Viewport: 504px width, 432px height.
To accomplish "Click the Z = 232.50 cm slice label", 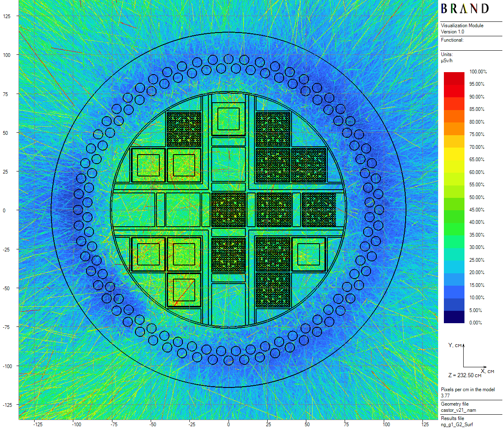I will click(464, 376).
